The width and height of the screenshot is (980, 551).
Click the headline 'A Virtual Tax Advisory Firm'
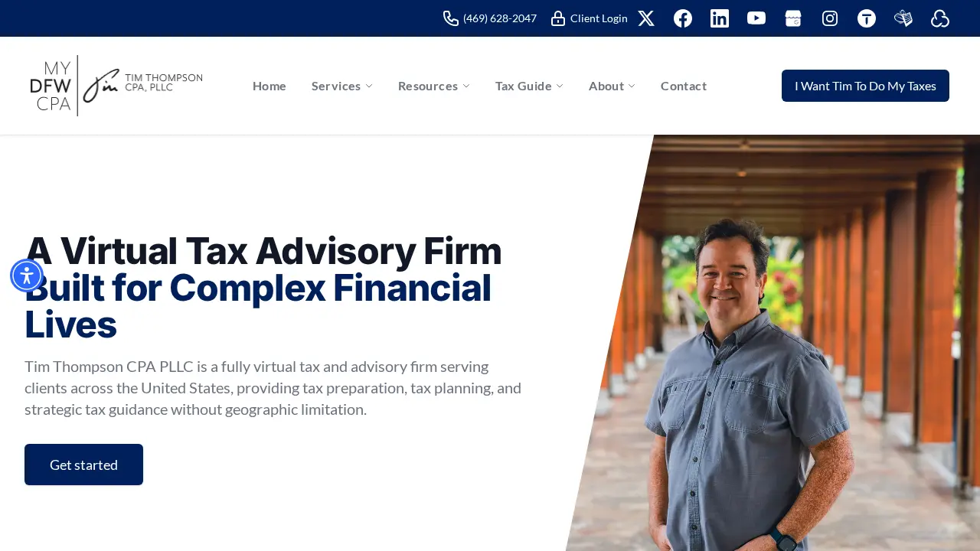coord(263,251)
